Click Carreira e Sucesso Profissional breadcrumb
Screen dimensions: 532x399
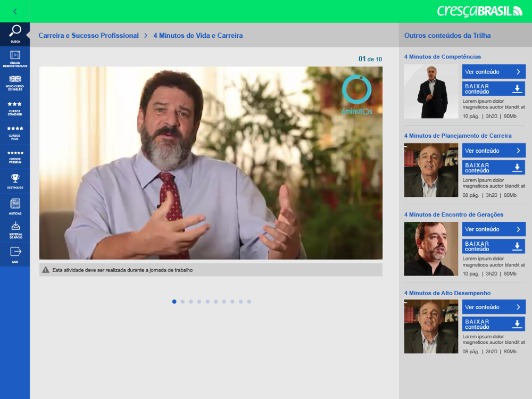point(88,35)
